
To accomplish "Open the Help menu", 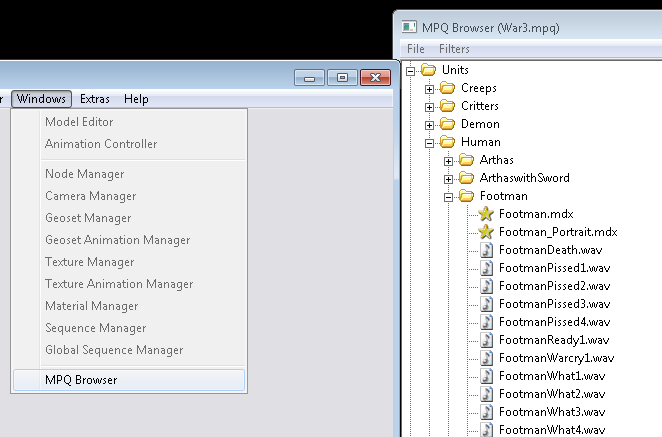I will click(136, 99).
